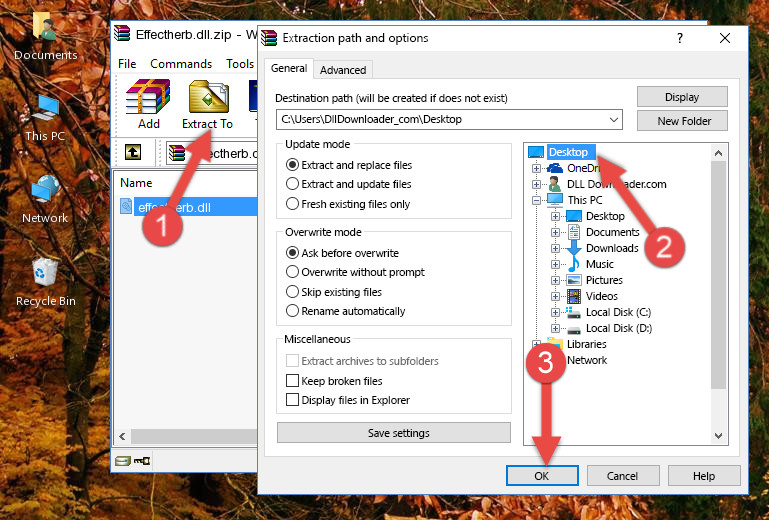Click the drive icon in WinRAR status bar
This screenshot has width=769, height=520.
123,461
